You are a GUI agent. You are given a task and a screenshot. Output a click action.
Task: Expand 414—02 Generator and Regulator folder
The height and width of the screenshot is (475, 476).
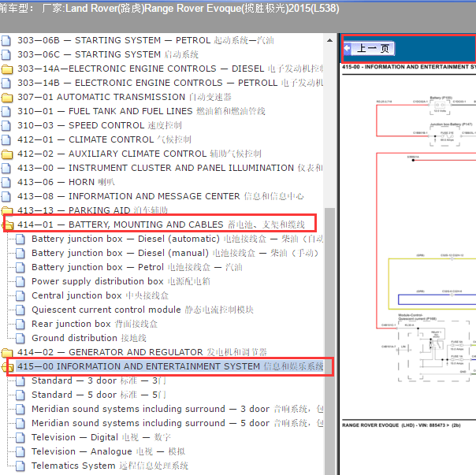(x=142, y=352)
